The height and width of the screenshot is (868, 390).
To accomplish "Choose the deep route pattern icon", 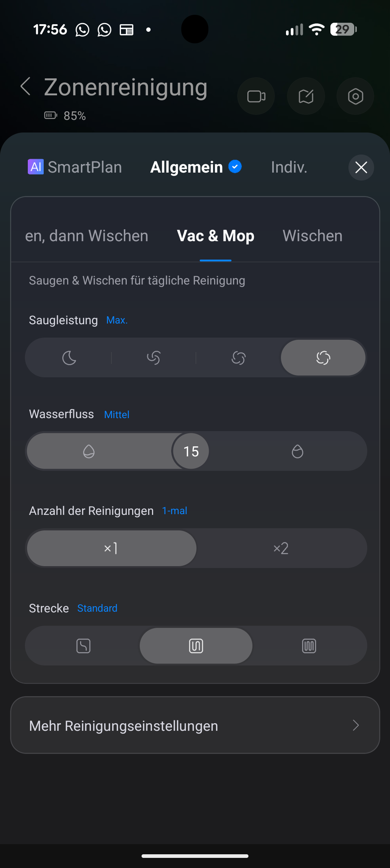I will [309, 646].
